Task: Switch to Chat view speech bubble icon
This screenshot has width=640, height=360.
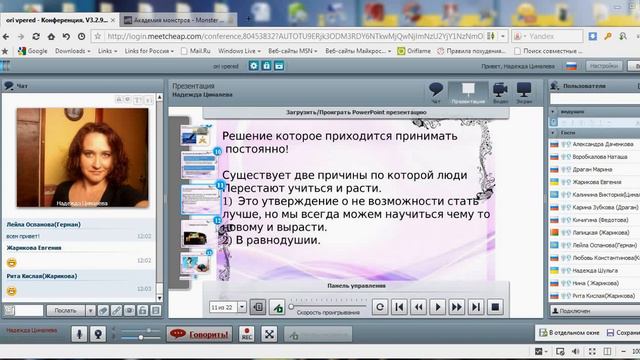Action: (x=436, y=92)
